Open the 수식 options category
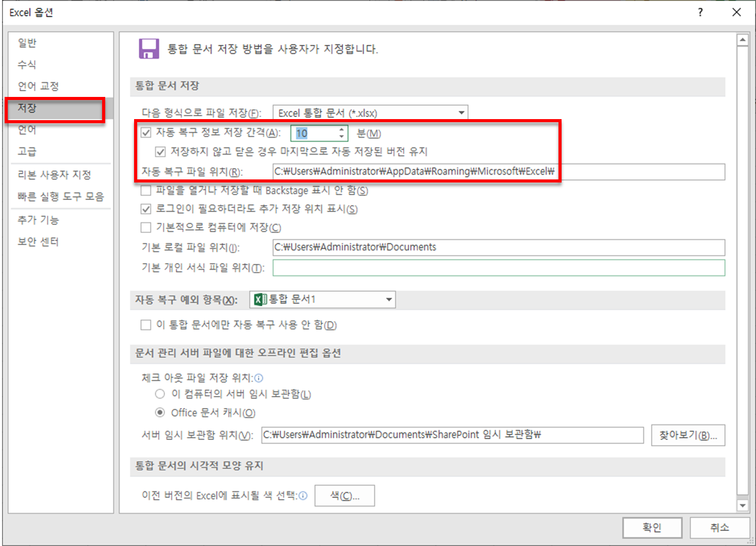This screenshot has height=546, width=756. 61,65
